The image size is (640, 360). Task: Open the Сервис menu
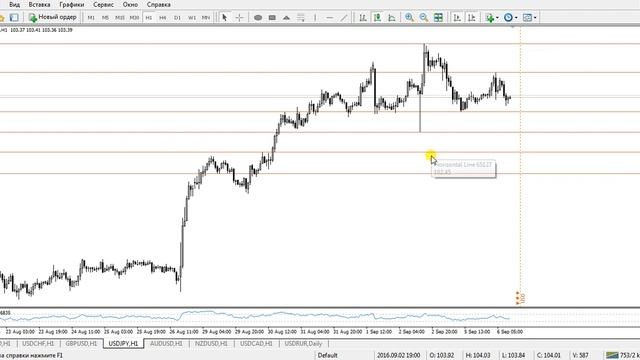(103, 4)
